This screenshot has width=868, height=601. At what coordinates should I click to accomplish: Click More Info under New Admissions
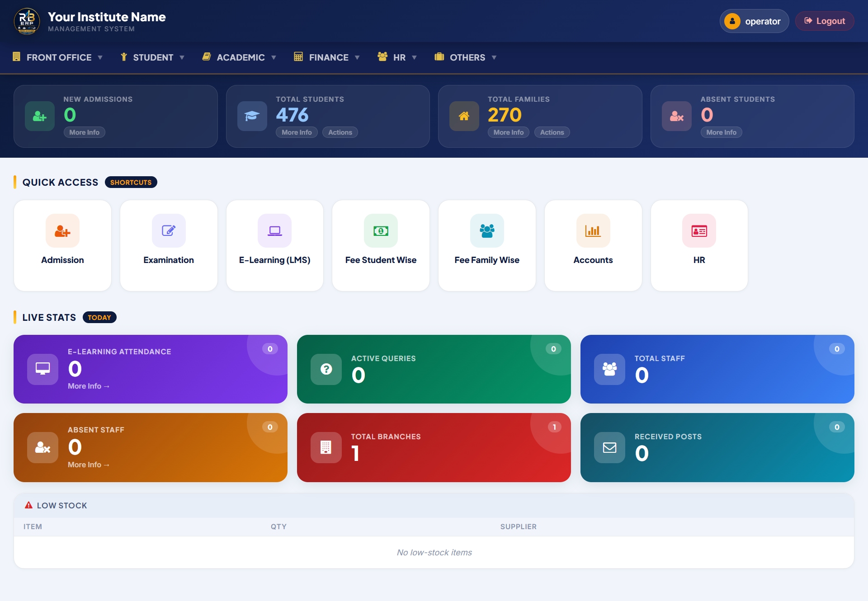coord(85,132)
